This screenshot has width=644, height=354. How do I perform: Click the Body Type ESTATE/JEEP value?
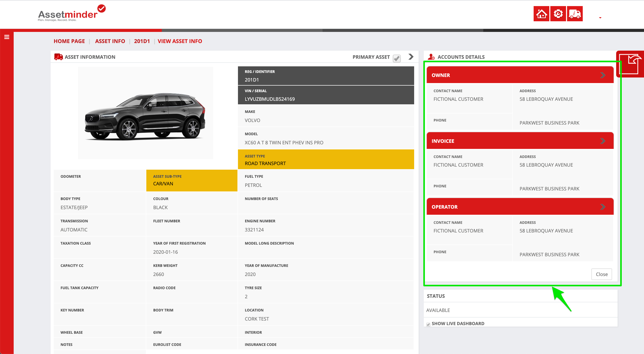point(74,207)
